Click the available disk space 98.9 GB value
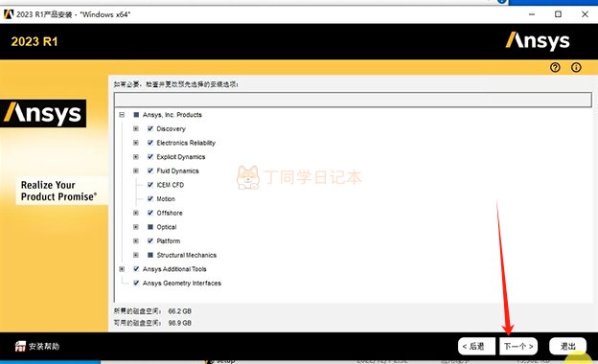This screenshot has width=598, height=364. (x=180, y=323)
